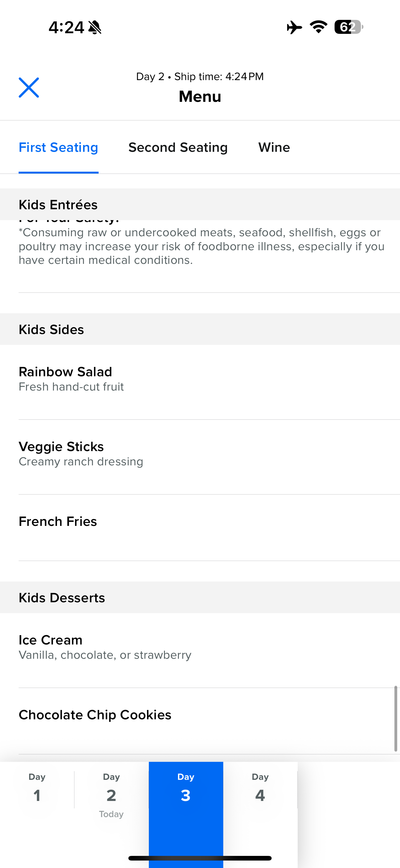Tap the Kids Entrées section header
The width and height of the screenshot is (400, 868).
[58, 205]
